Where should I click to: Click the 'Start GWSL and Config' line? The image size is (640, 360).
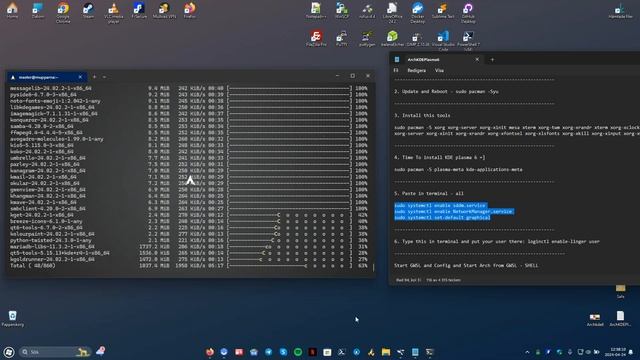[x=466, y=265]
